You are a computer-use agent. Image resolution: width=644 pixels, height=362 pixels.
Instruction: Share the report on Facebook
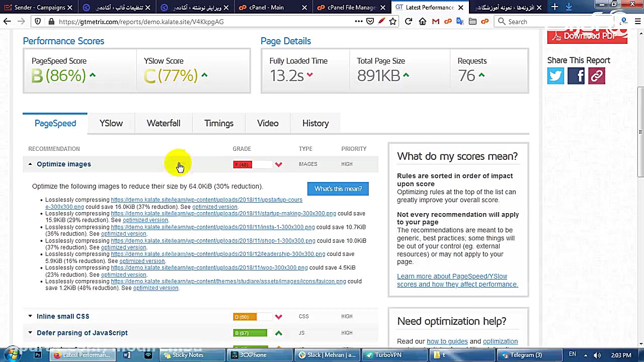point(576,76)
